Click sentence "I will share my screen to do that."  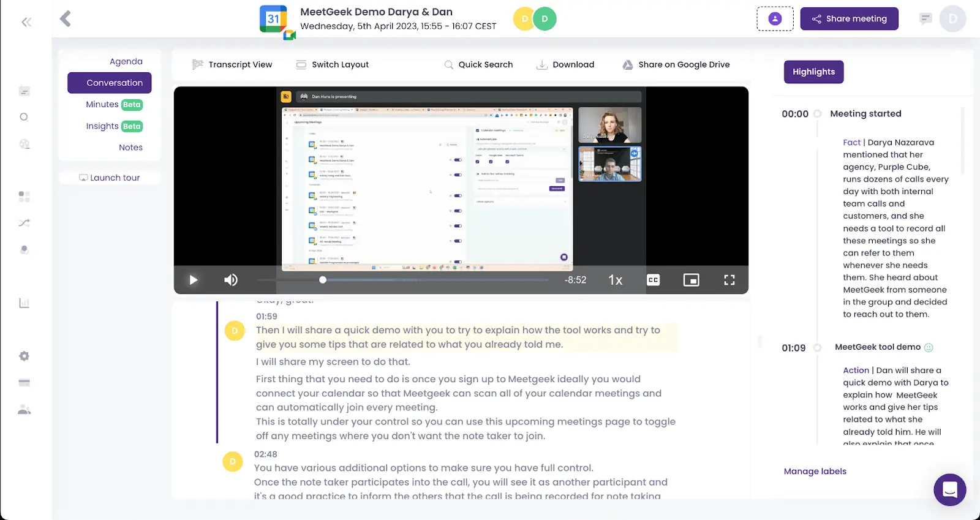[333, 361]
